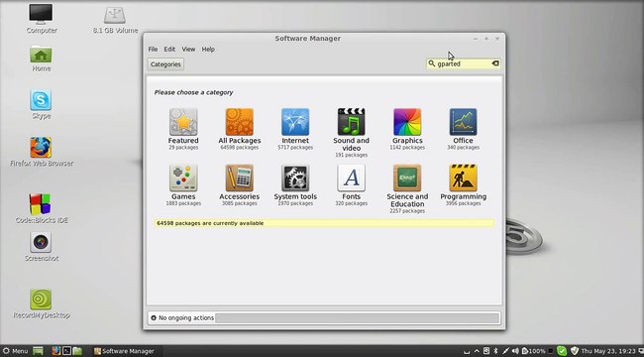
Task: Select the Code::Blocks IDE desktop icon
Action: tap(41, 208)
